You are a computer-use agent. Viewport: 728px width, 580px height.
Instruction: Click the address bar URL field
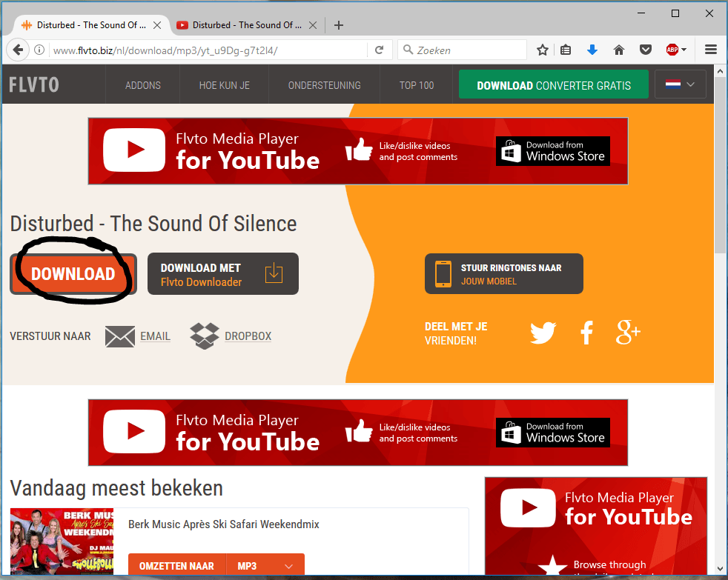point(209,50)
